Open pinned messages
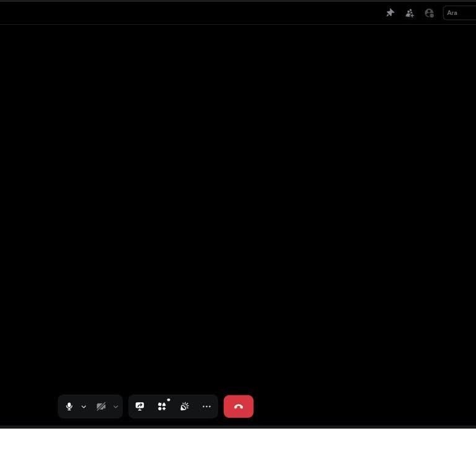 (x=390, y=13)
